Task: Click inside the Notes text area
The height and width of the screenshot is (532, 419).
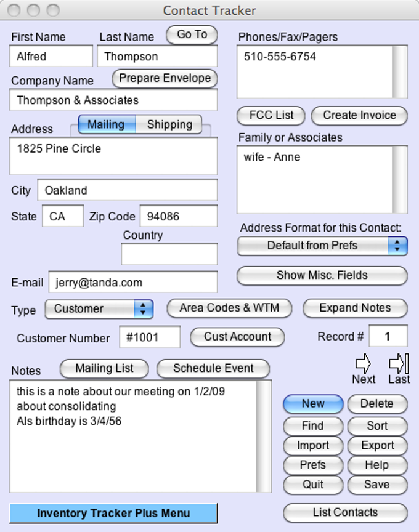Action: (133, 437)
